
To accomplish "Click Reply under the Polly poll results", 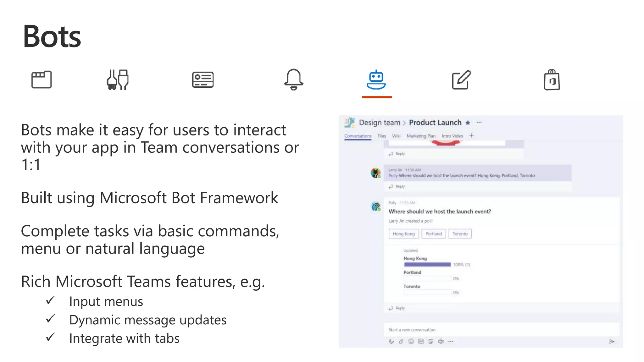I will (x=397, y=308).
